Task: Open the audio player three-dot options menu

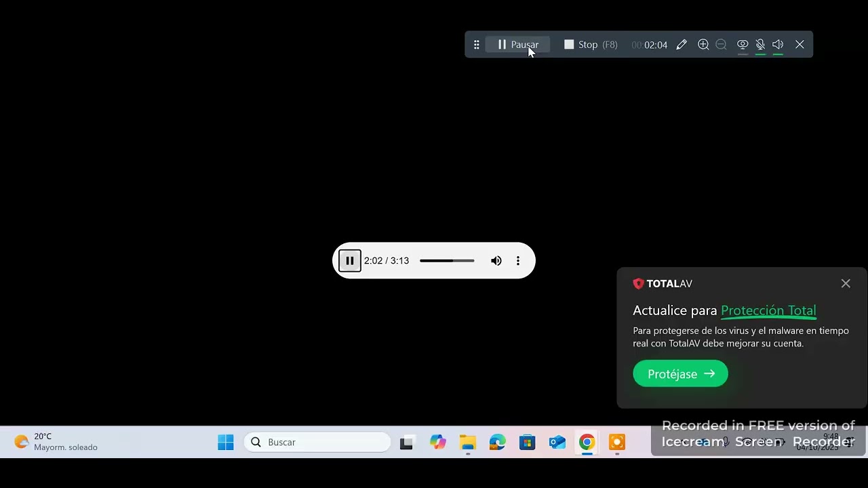Action: tap(518, 260)
